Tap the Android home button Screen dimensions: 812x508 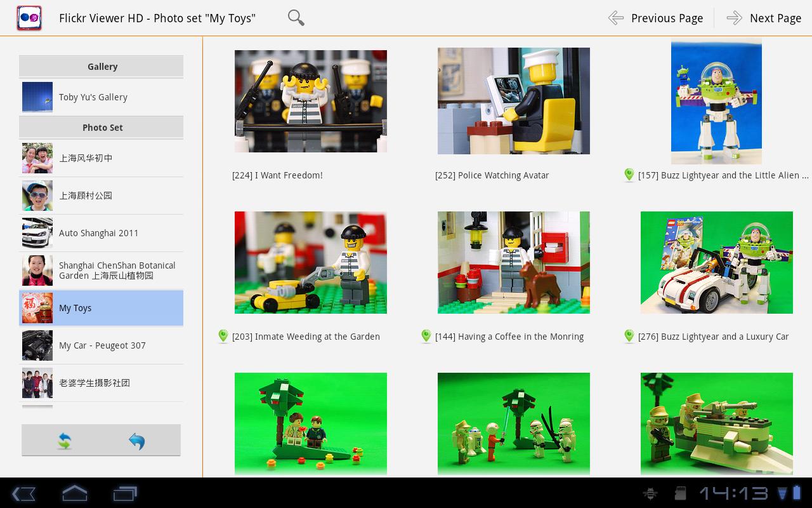tap(74, 493)
